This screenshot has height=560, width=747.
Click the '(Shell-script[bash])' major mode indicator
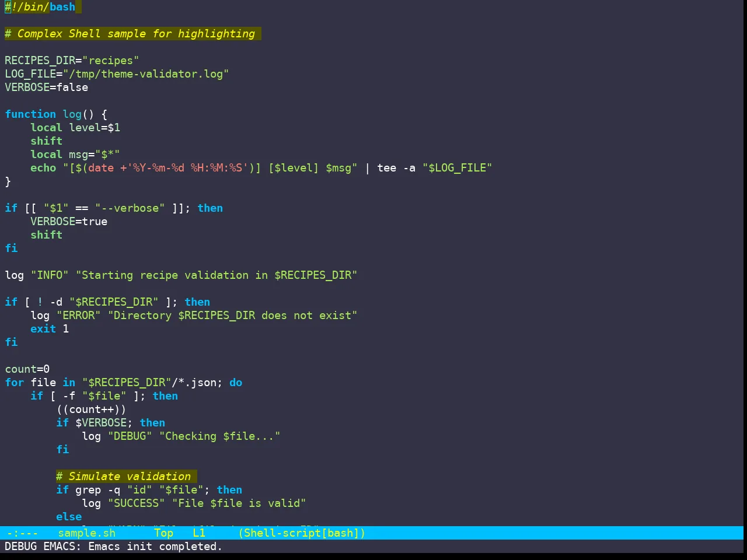pyautogui.click(x=302, y=533)
